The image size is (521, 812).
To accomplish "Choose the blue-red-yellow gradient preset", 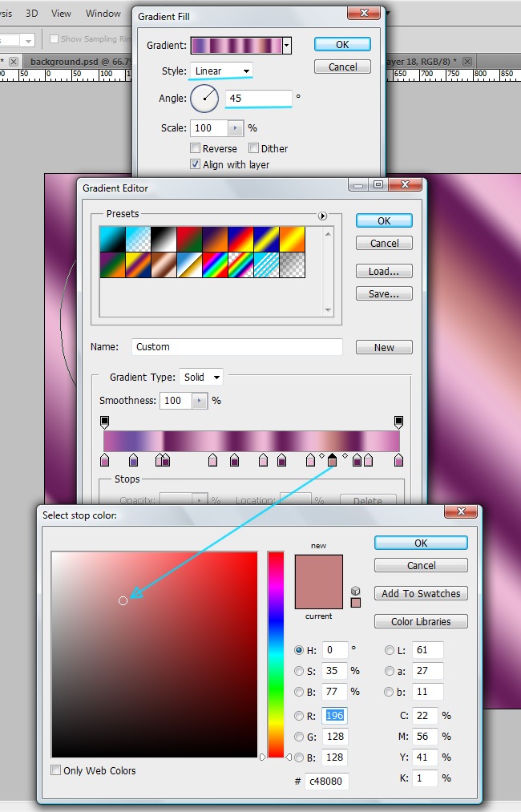I will pos(240,239).
